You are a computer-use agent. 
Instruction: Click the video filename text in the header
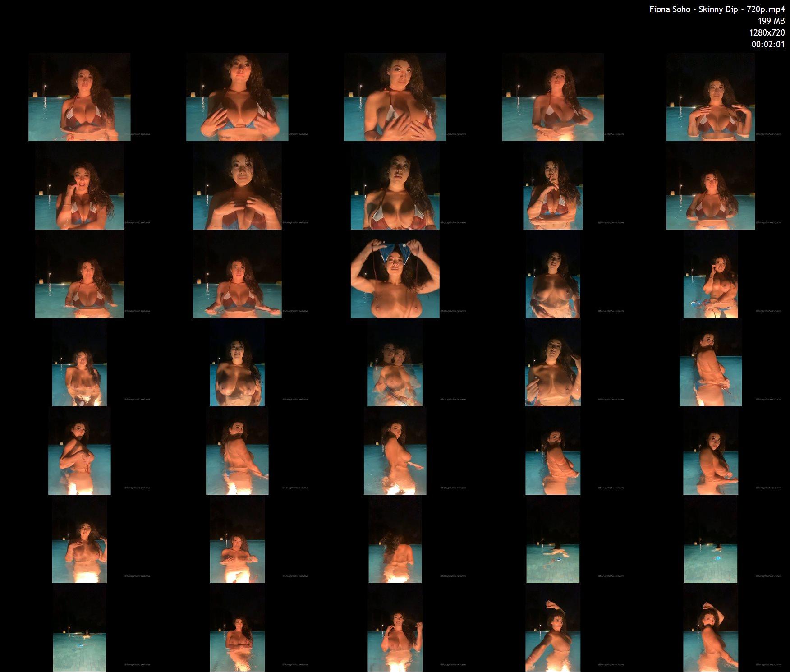717,9
